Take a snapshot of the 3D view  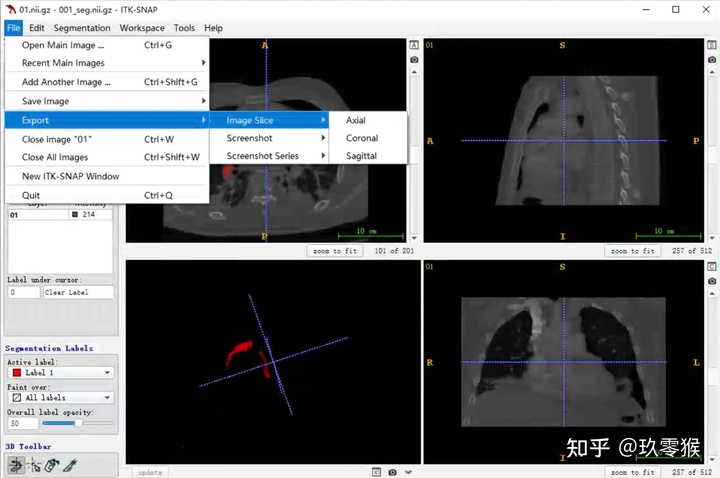[x=392, y=472]
